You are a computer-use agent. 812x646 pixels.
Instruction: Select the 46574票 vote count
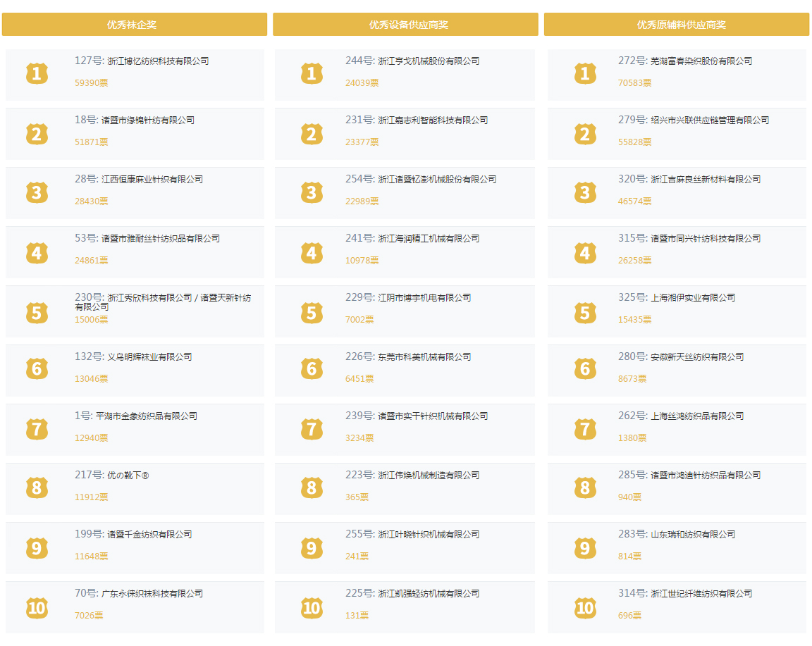(634, 201)
